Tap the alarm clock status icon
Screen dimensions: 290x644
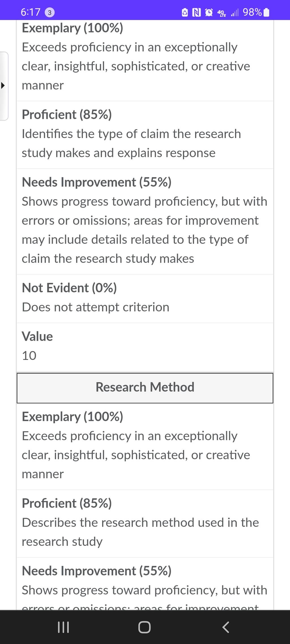[209, 12]
